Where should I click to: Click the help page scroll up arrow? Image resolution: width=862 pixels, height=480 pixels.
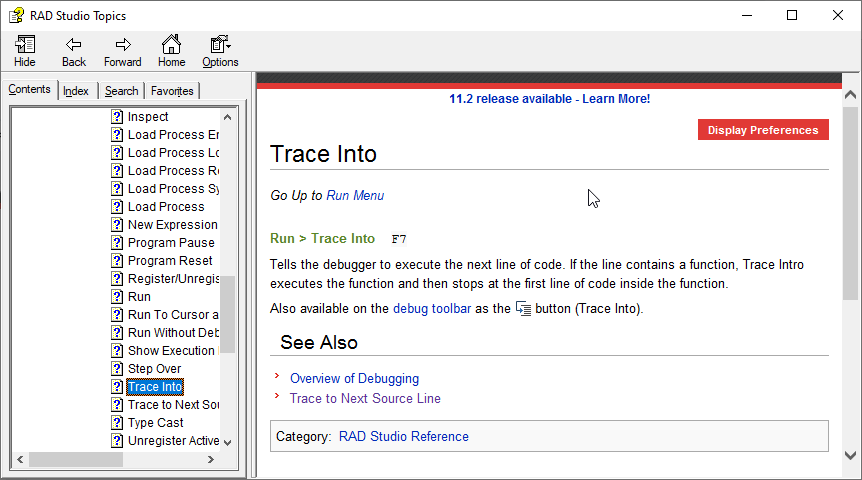point(850,95)
